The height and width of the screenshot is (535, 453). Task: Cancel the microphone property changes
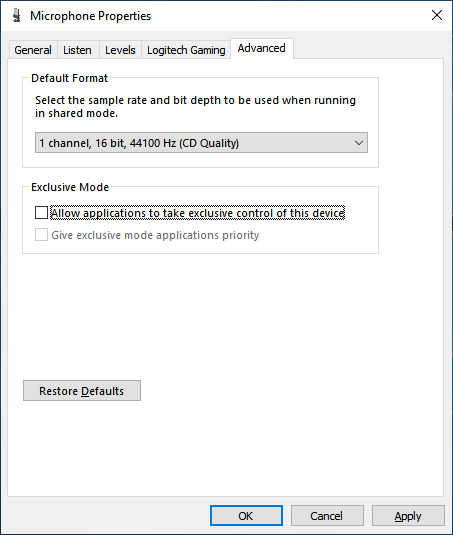(x=327, y=516)
